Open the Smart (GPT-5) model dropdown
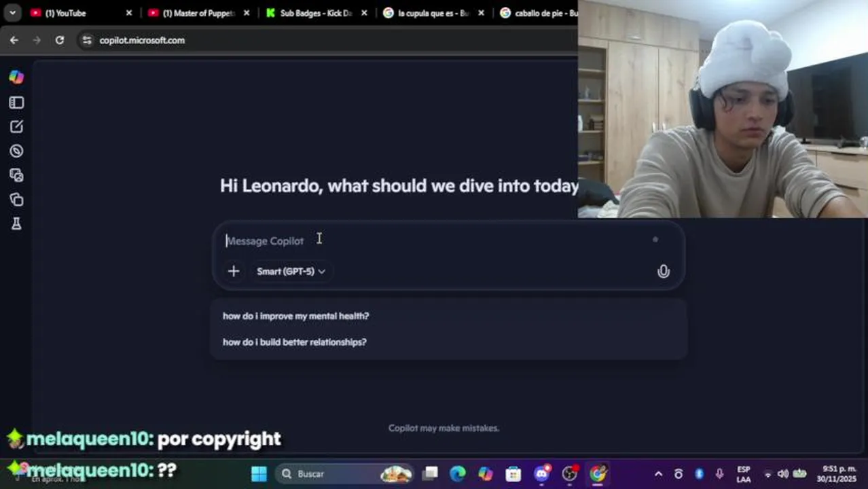Viewport: 868px width, 489px height. (291, 271)
